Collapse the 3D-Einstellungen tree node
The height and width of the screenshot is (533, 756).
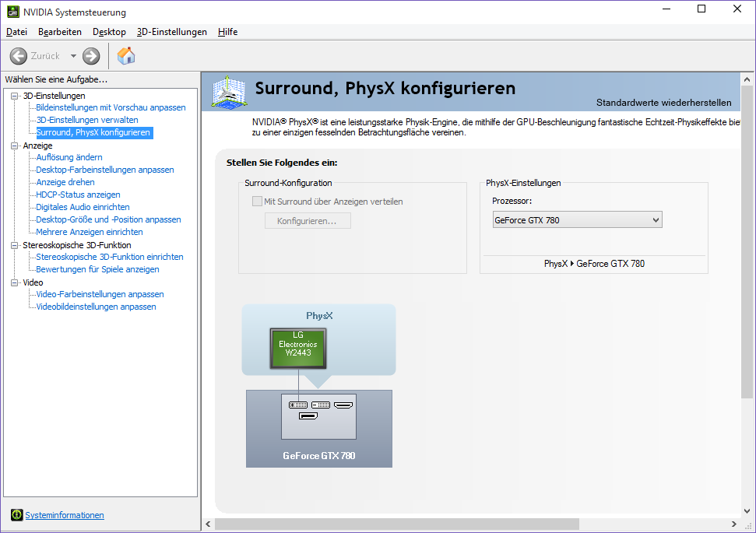click(15, 96)
